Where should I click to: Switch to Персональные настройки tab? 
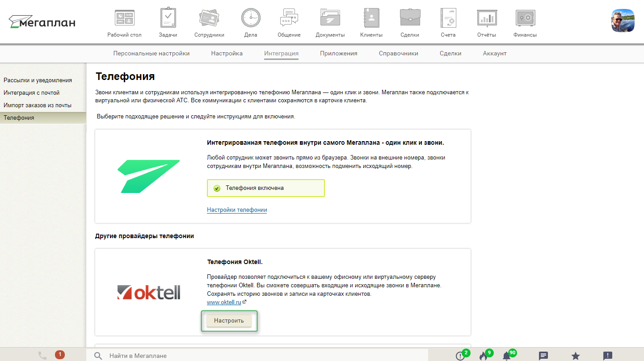[x=152, y=53]
